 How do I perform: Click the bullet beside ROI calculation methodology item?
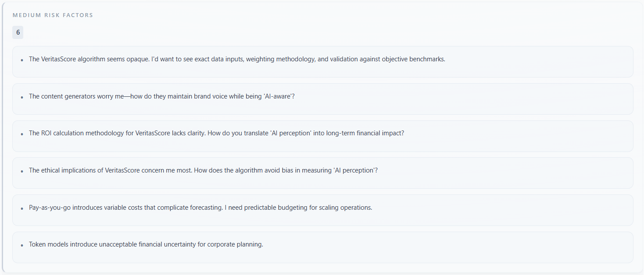[22, 134]
